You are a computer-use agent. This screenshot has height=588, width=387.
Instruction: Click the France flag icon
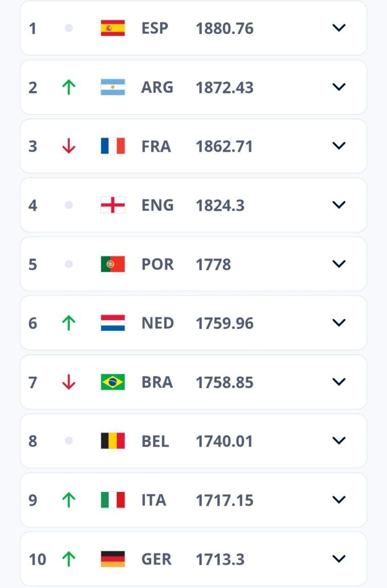coord(113,146)
